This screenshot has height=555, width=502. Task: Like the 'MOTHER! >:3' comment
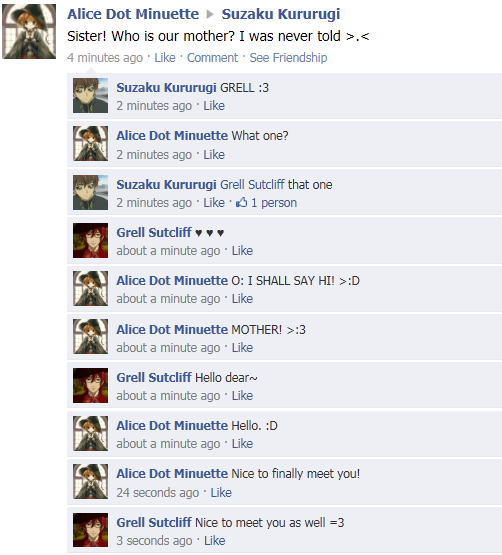pyautogui.click(x=242, y=348)
